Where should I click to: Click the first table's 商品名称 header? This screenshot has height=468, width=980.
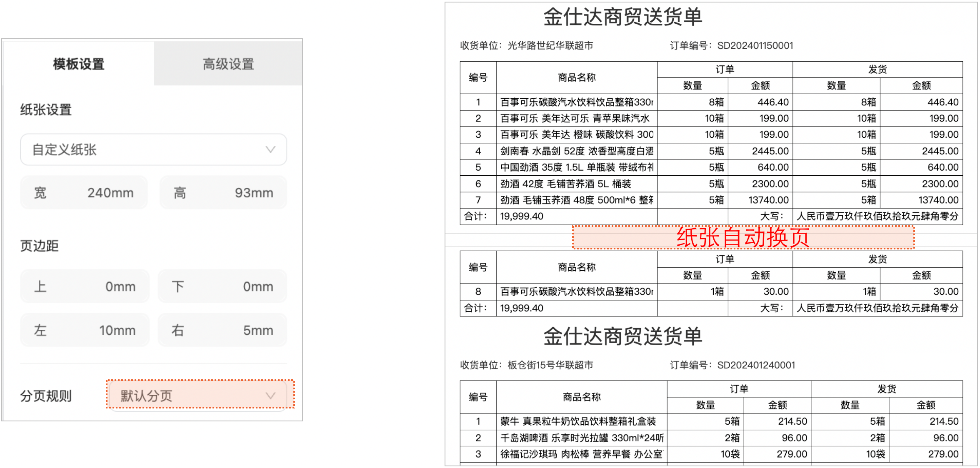click(577, 77)
